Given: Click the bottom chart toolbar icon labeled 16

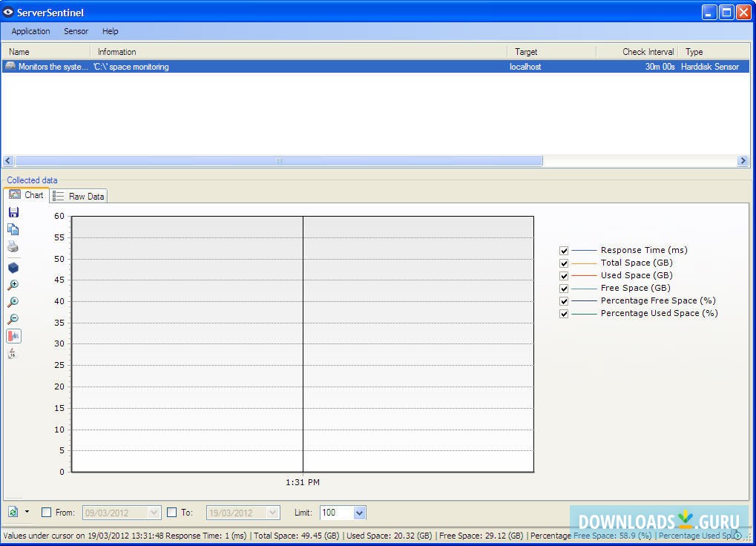Looking at the screenshot, I should coord(13,354).
